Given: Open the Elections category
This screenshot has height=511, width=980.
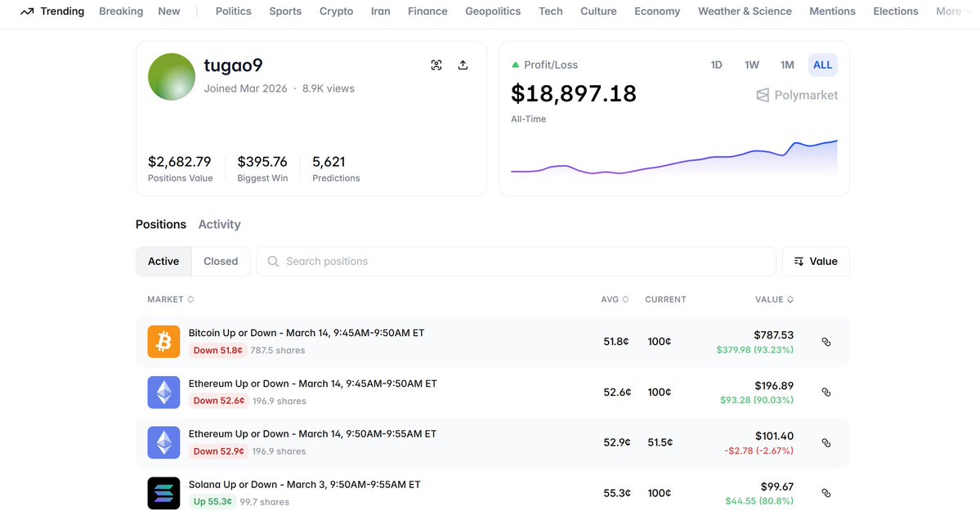Looking at the screenshot, I should coord(896,11).
